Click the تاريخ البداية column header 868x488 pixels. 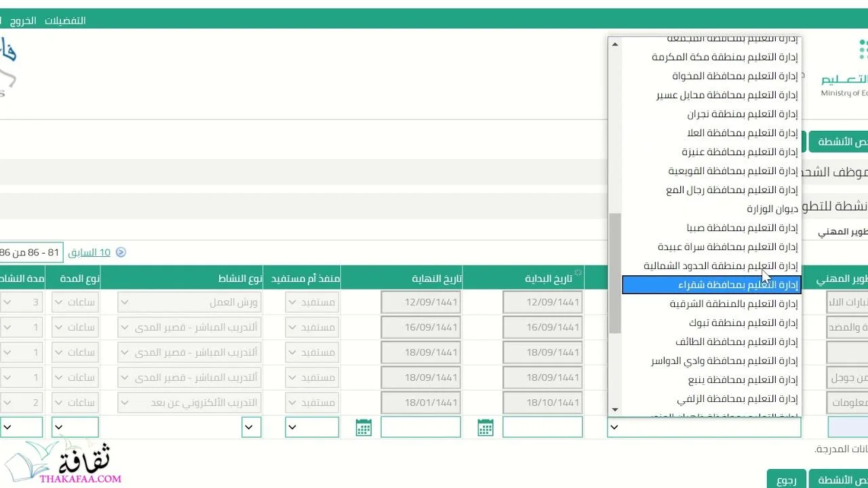[549, 278]
